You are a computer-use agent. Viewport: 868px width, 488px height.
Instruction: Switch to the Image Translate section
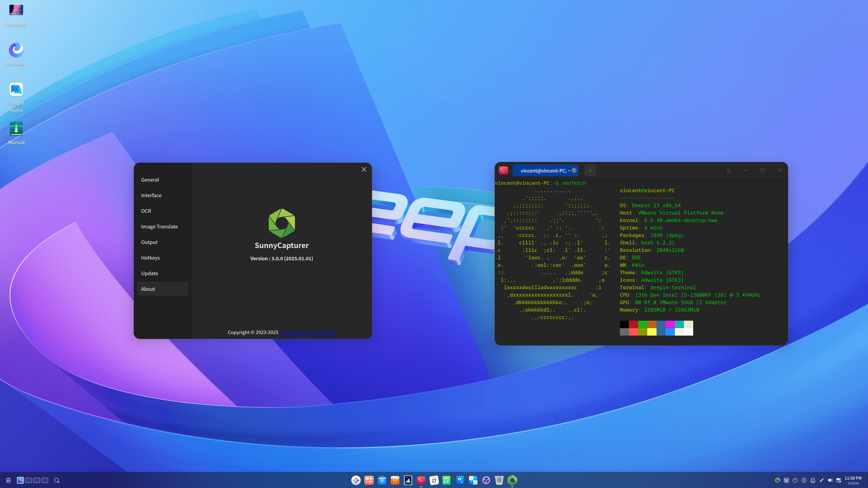pyautogui.click(x=162, y=227)
